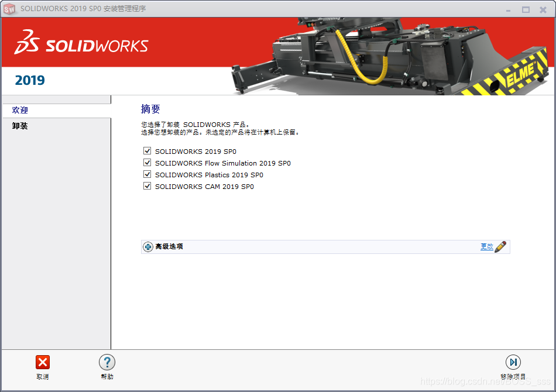Click the 取消 label

[x=43, y=377]
